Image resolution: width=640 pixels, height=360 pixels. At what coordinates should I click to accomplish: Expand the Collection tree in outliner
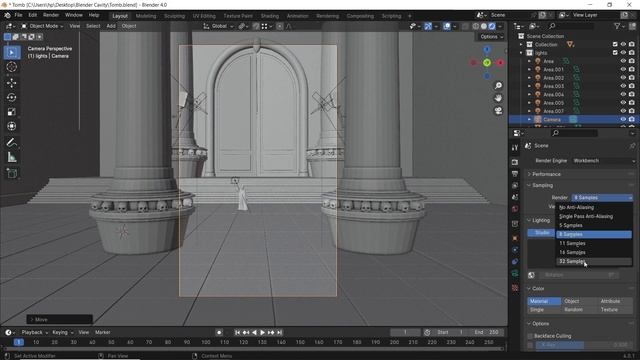tap(521, 44)
